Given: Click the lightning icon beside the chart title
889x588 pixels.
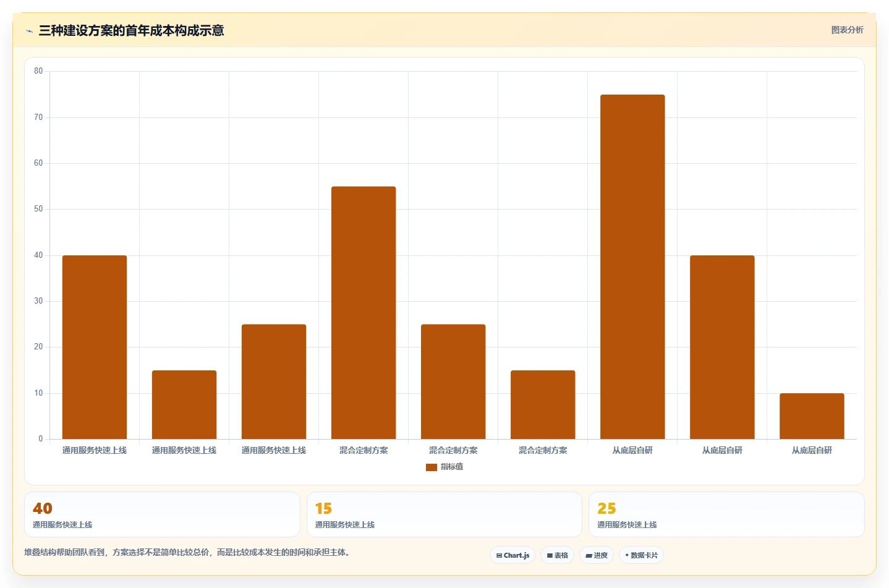Looking at the screenshot, I should pos(29,31).
